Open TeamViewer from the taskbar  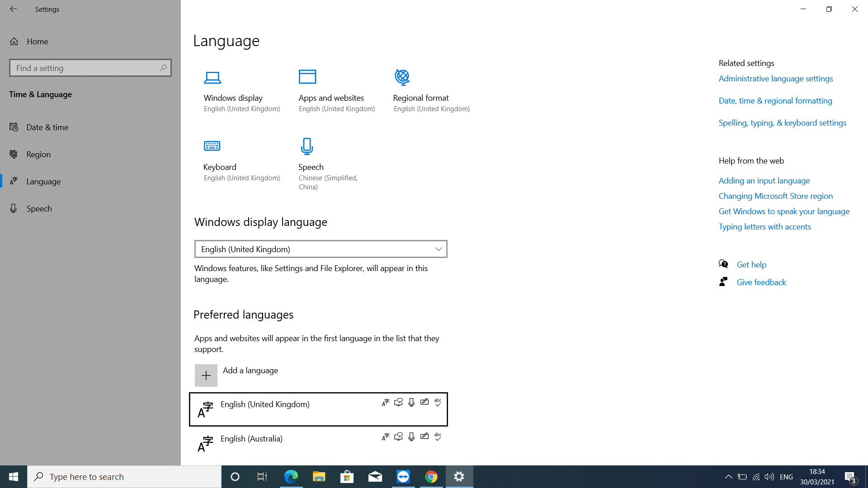[403, 477]
